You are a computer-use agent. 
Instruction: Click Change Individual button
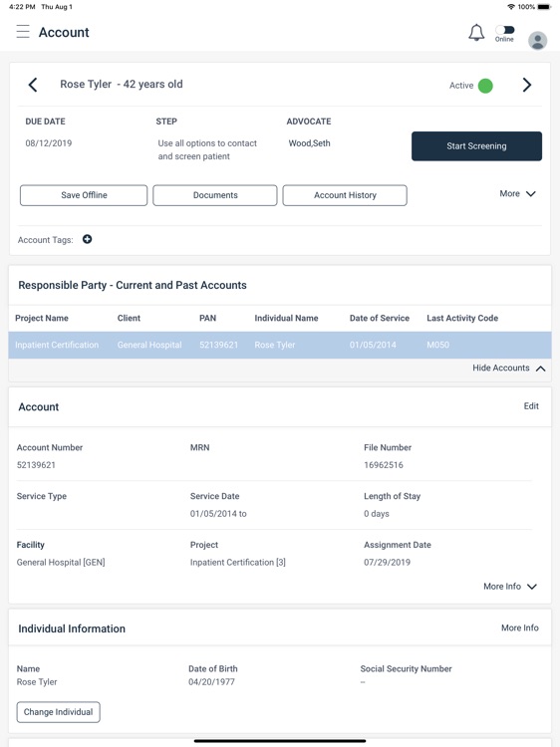point(58,712)
